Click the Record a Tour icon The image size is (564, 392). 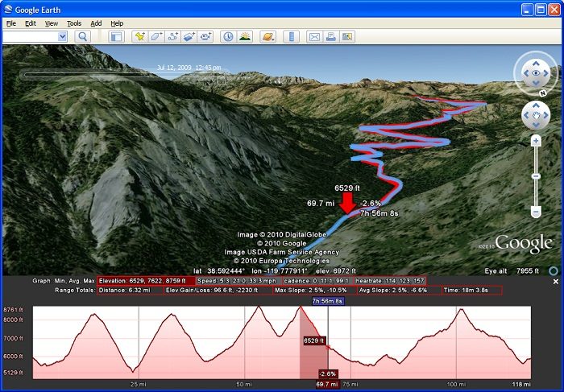click(x=206, y=36)
